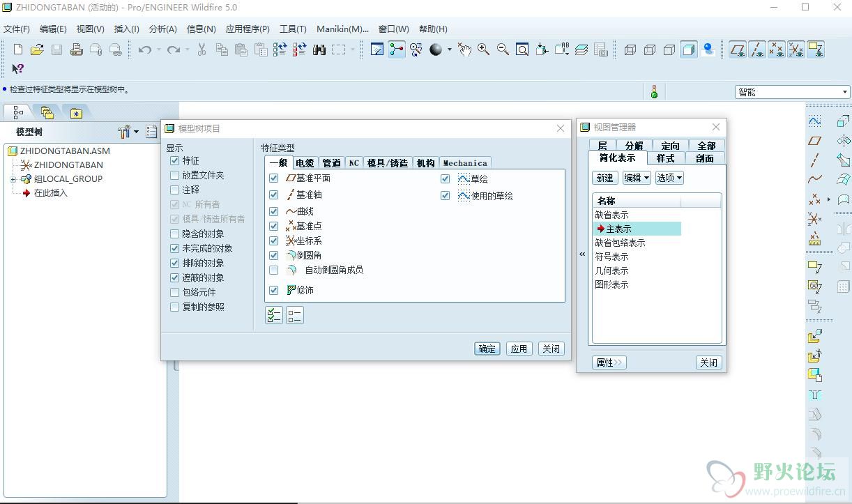The image size is (852, 504).
Task: Enable the 放置文件夹 checkbox
Action: point(174,175)
